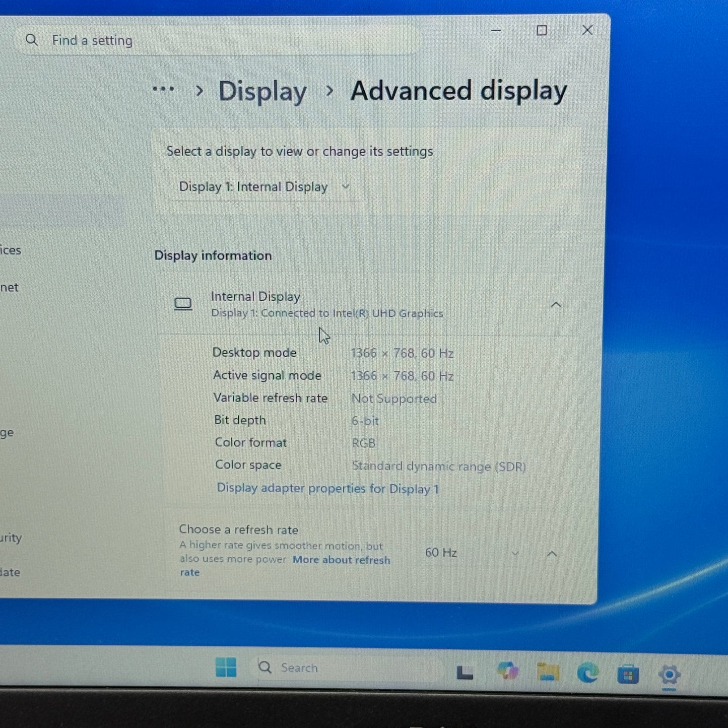Collapse the Choose a refresh rate section
The height and width of the screenshot is (728, 728).
[x=552, y=554]
